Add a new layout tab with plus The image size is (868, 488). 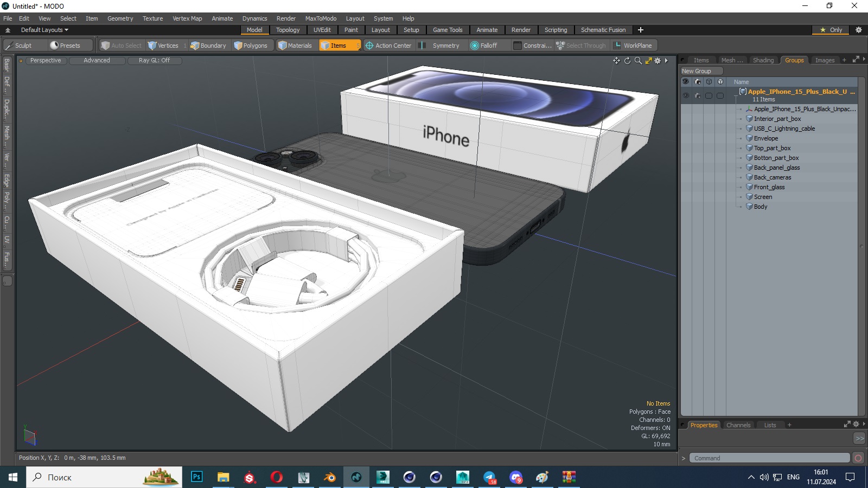point(641,30)
